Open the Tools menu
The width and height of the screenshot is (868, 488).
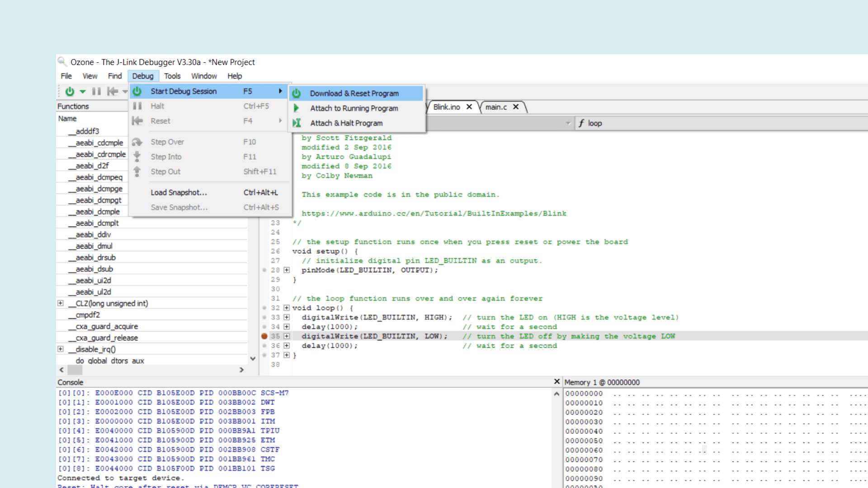pos(172,76)
